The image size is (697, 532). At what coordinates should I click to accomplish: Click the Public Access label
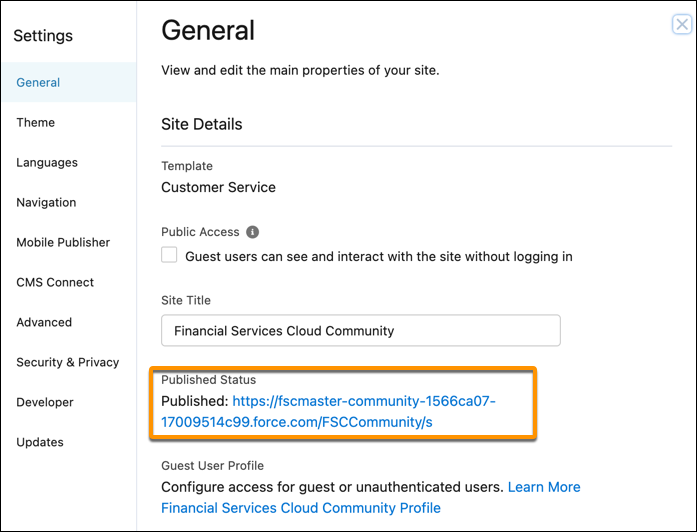200,232
